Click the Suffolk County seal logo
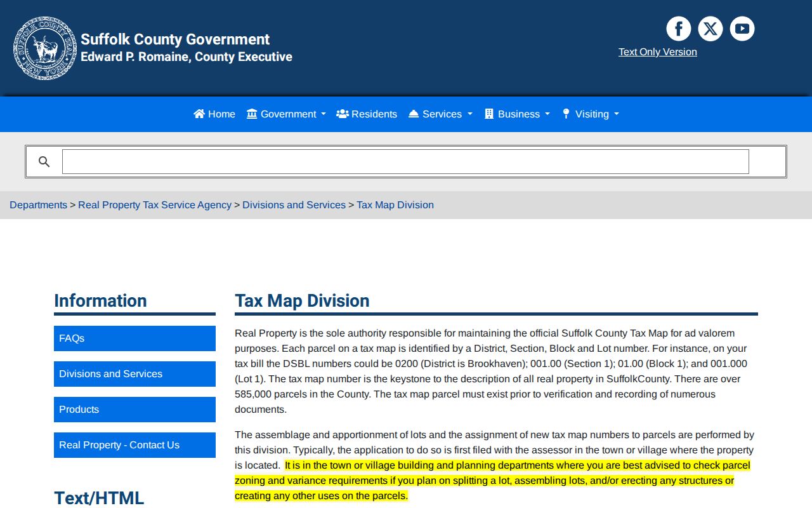 pos(44,48)
